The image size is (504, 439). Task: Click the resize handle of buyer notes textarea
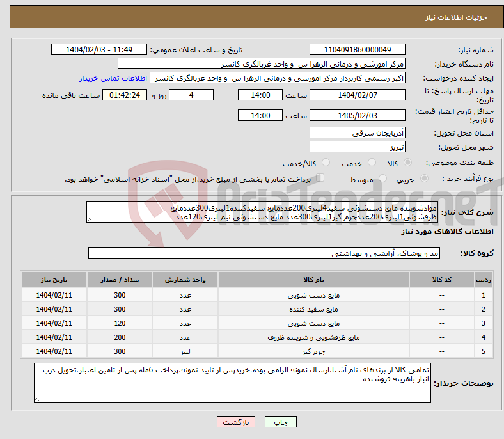tap(37, 399)
